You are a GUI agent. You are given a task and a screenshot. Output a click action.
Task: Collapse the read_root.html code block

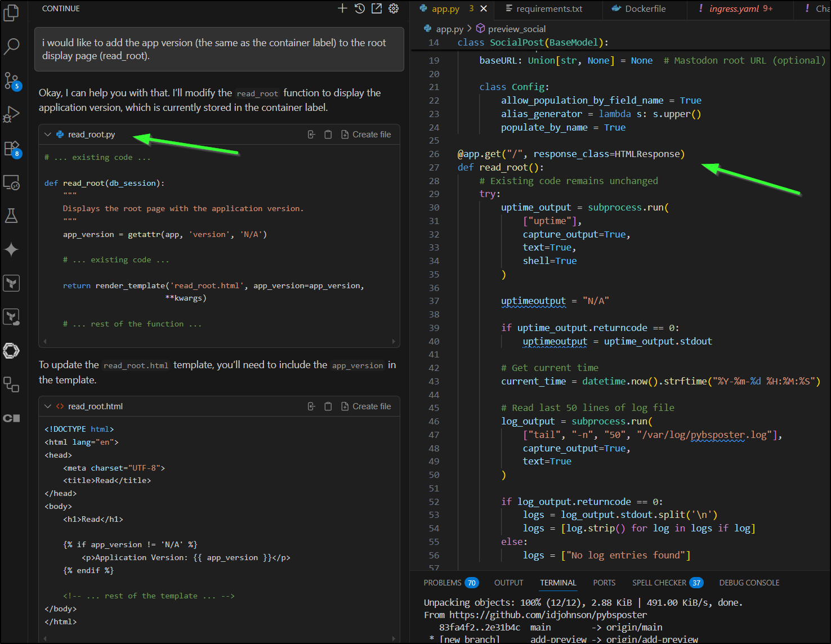48,406
